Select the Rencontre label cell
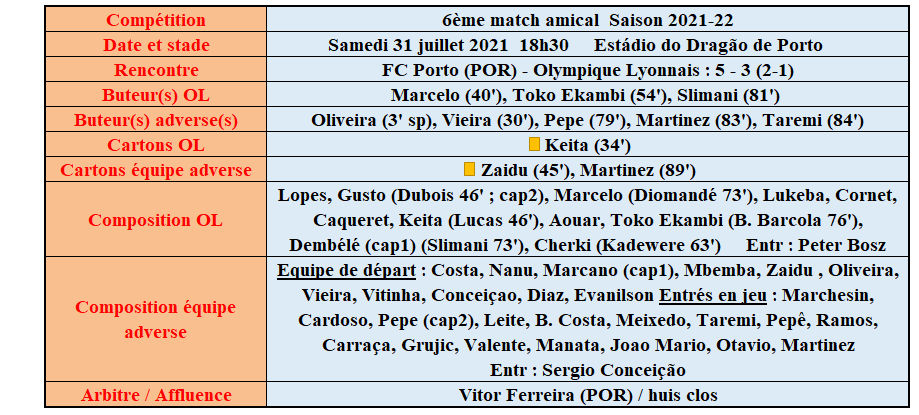Viewport: 919px width, 415px height. pos(155,70)
